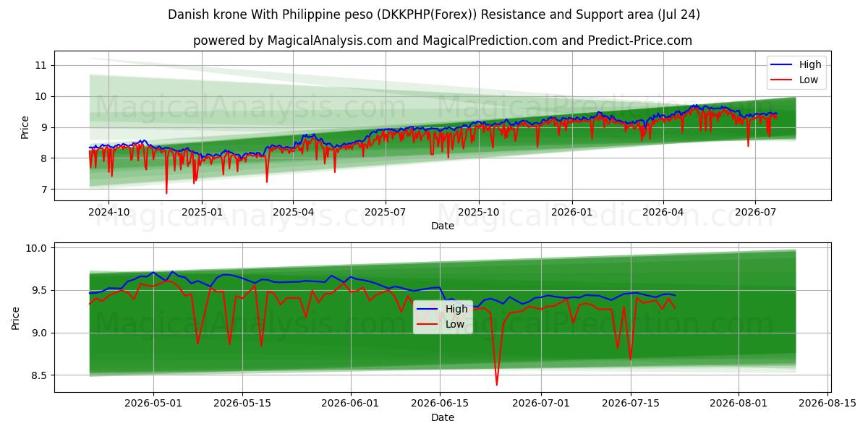
Task: Click the '2026-05-15' date label on bottom chart
Action: point(242,405)
